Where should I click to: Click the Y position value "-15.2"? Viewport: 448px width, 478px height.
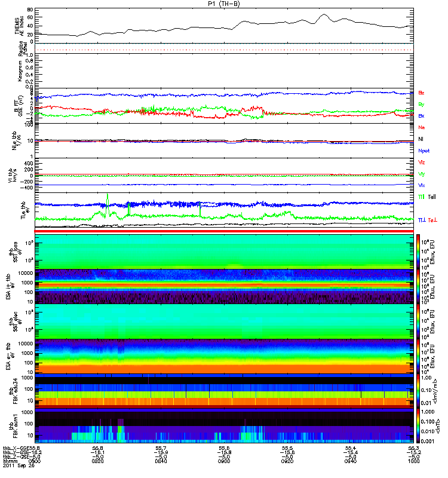point(413,452)
